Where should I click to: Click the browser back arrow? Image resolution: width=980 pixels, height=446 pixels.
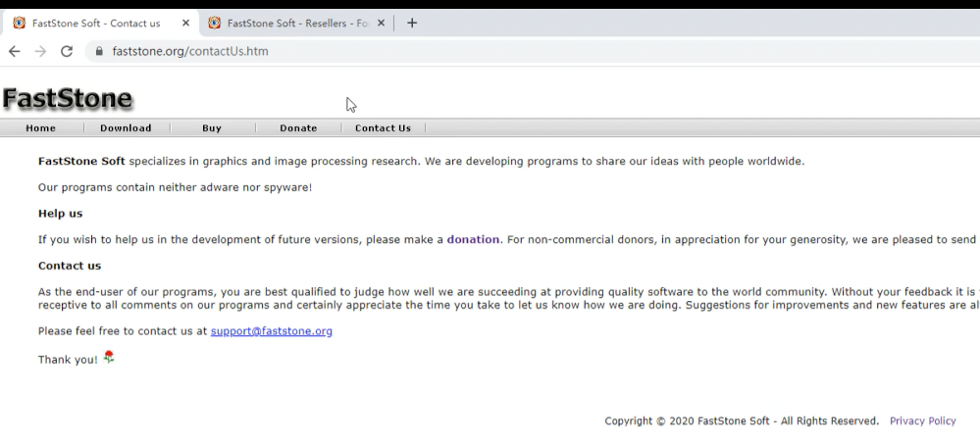point(15,51)
